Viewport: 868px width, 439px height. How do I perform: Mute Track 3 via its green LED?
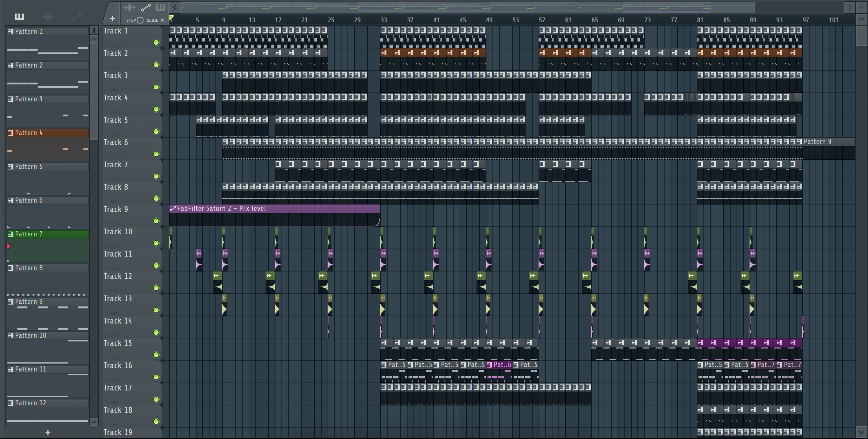pyautogui.click(x=156, y=87)
